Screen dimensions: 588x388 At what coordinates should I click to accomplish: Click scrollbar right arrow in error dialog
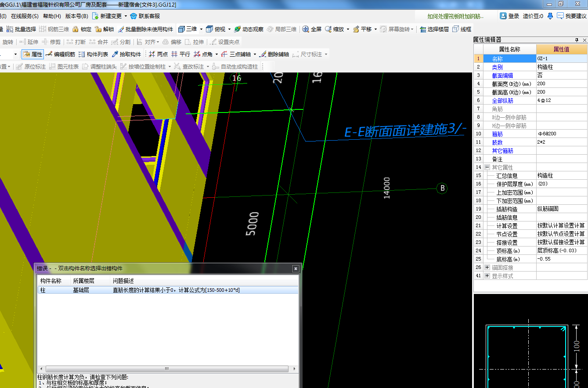tap(295, 369)
